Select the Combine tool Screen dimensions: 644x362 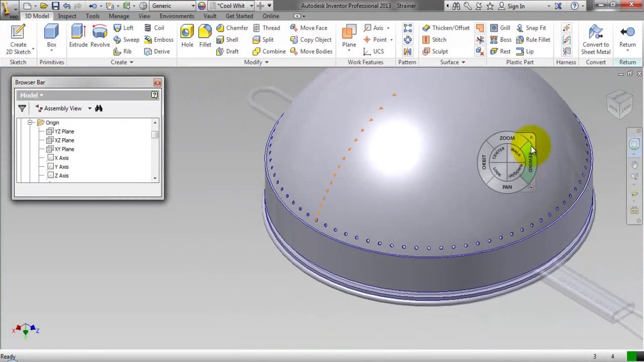(269, 51)
